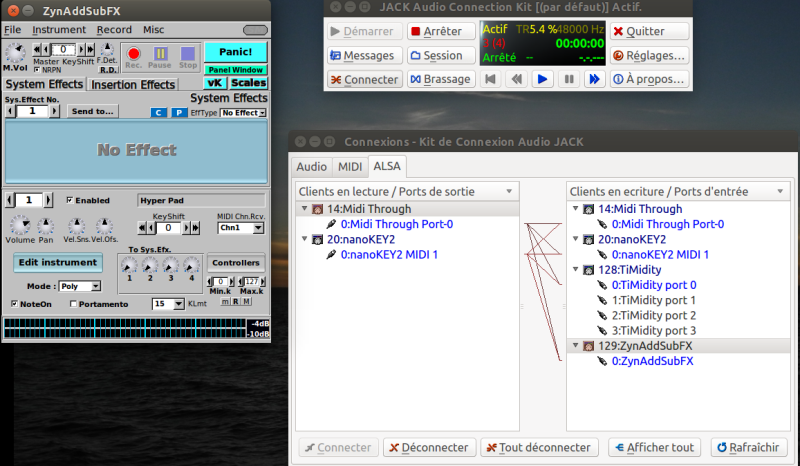Click the JACK transport play button
800x466 pixels.
[x=542, y=79]
